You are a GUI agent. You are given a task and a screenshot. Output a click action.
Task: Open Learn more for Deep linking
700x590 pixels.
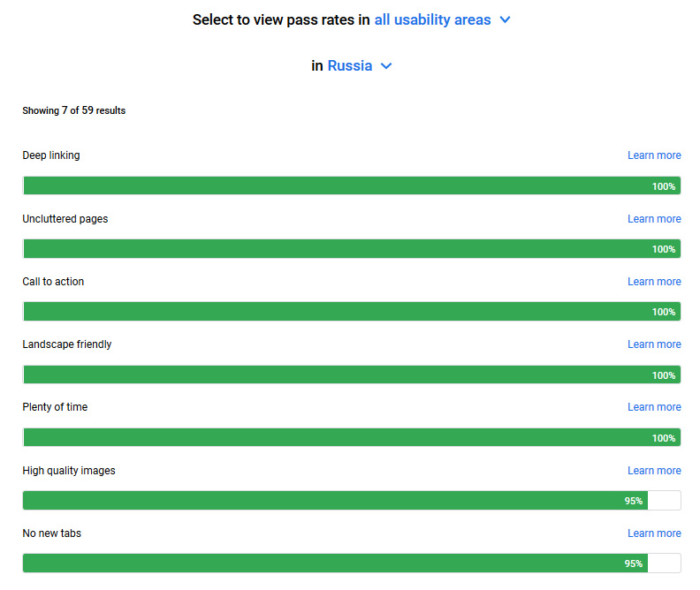654,155
